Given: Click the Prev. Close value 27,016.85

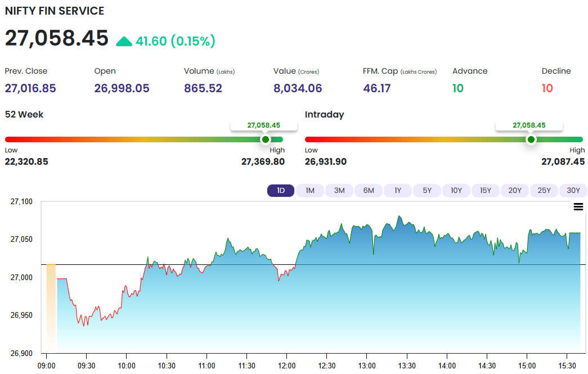Looking at the screenshot, I should 30,88.
